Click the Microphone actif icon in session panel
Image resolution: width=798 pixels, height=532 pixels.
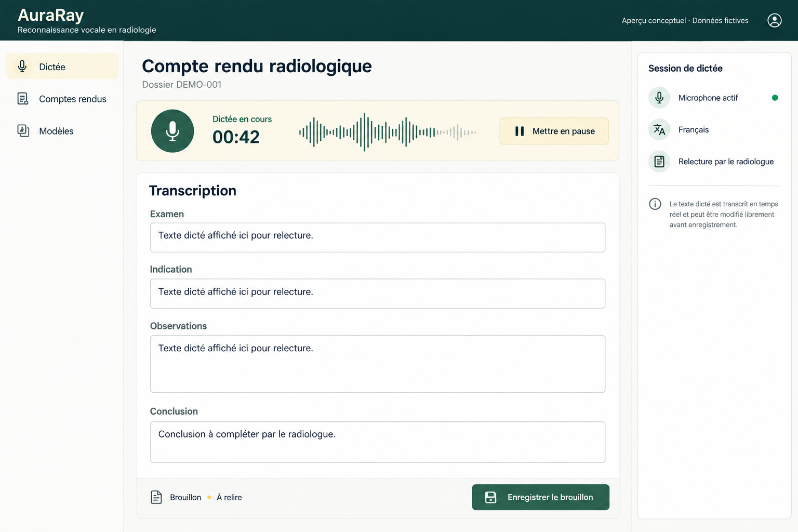[659, 98]
